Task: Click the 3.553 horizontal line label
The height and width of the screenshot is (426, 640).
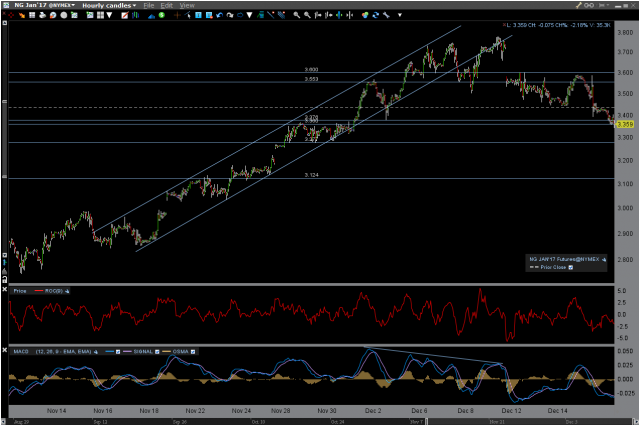Action: tap(311, 79)
